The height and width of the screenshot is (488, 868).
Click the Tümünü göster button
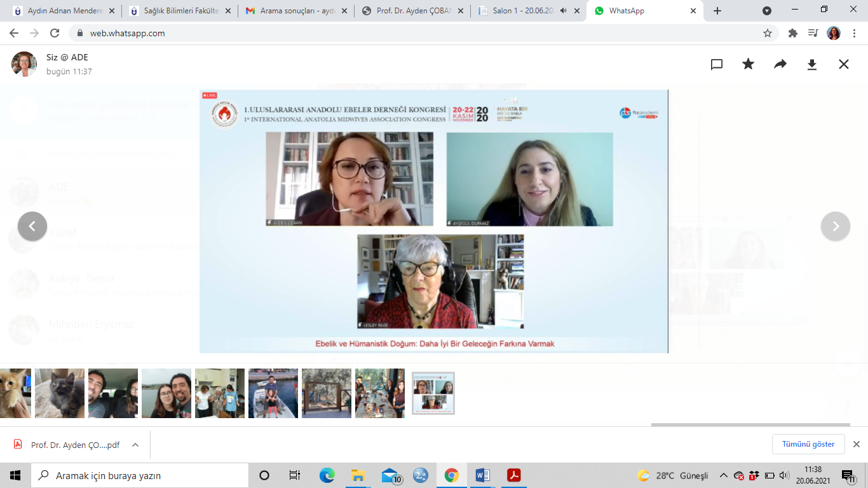[808, 444]
